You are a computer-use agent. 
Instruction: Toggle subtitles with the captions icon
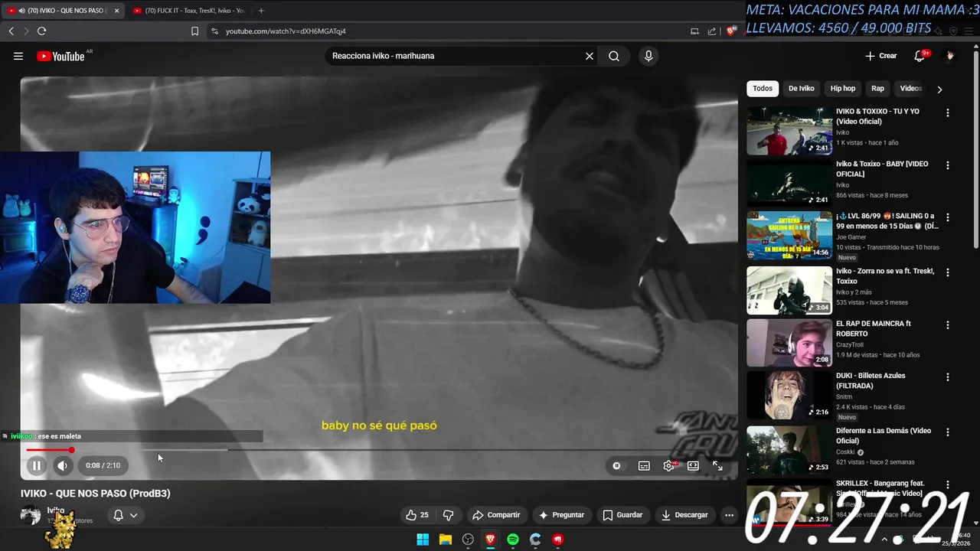(x=644, y=465)
